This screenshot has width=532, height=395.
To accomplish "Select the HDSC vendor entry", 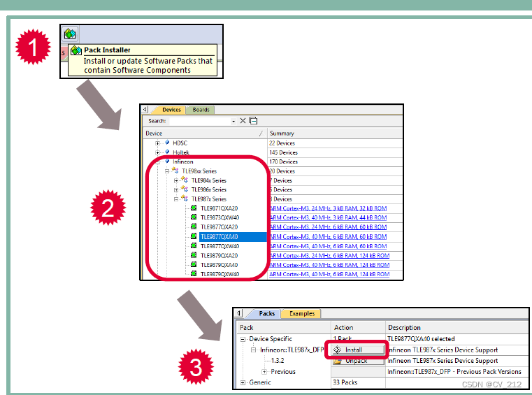I will pos(180,143).
